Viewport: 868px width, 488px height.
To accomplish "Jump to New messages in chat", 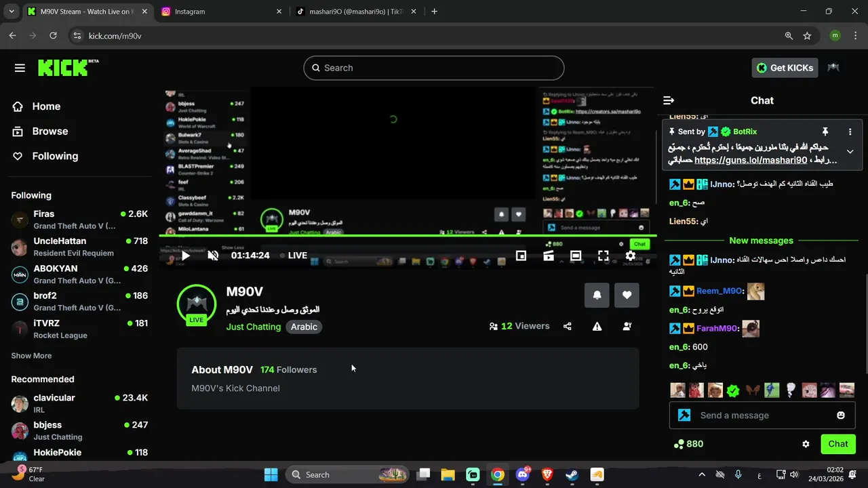I will click(x=761, y=241).
